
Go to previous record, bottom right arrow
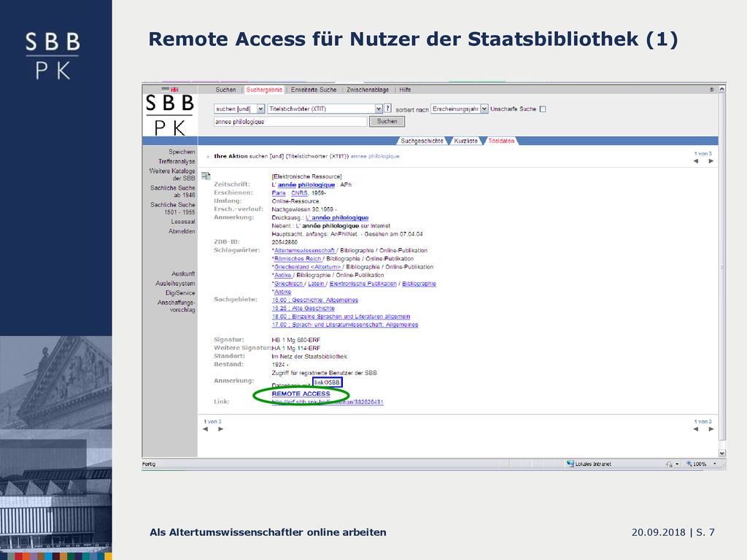point(696,429)
